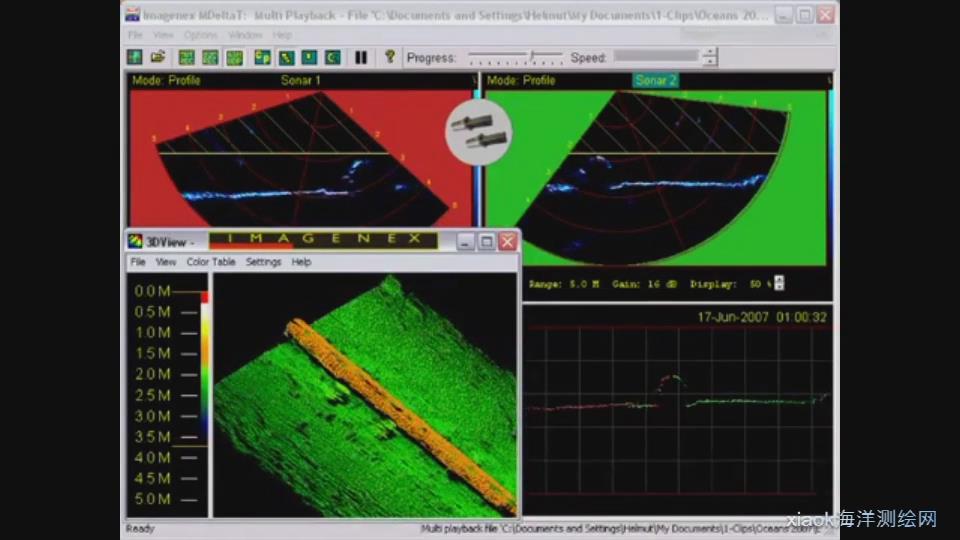960x540 pixels.
Task: Click the Display: 50 value
Action: (x=730, y=284)
